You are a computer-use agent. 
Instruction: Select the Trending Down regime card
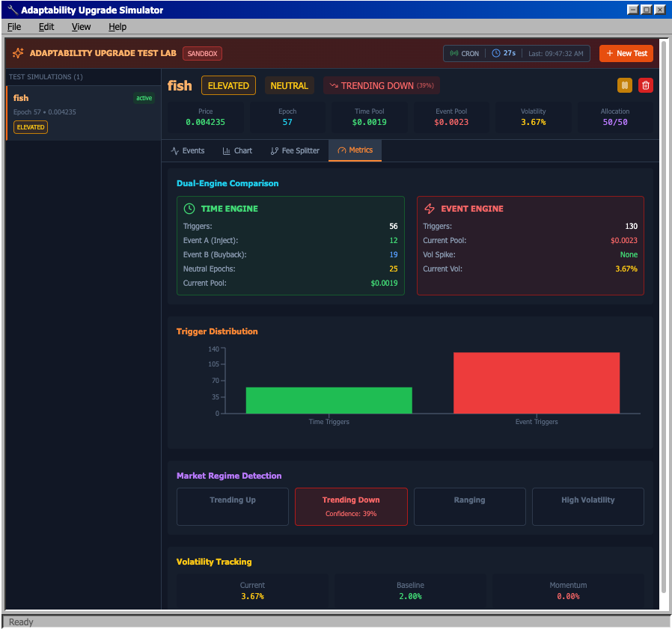351,506
